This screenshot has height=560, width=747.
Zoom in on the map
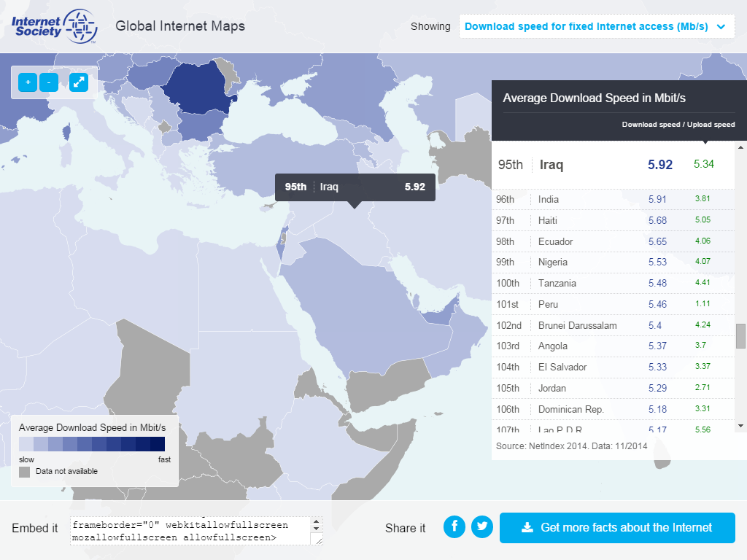click(27, 82)
